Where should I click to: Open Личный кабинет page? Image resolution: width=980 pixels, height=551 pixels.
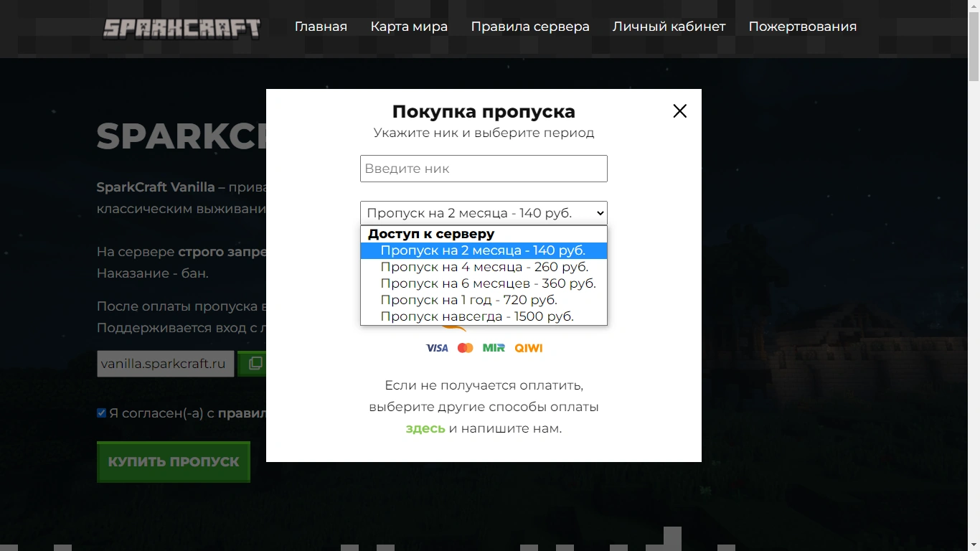pyautogui.click(x=669, y=27)
